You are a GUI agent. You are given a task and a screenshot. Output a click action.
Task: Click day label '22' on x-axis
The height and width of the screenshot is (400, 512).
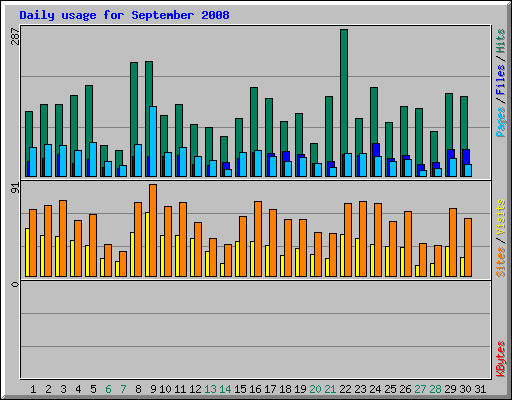tap(345, 389)
